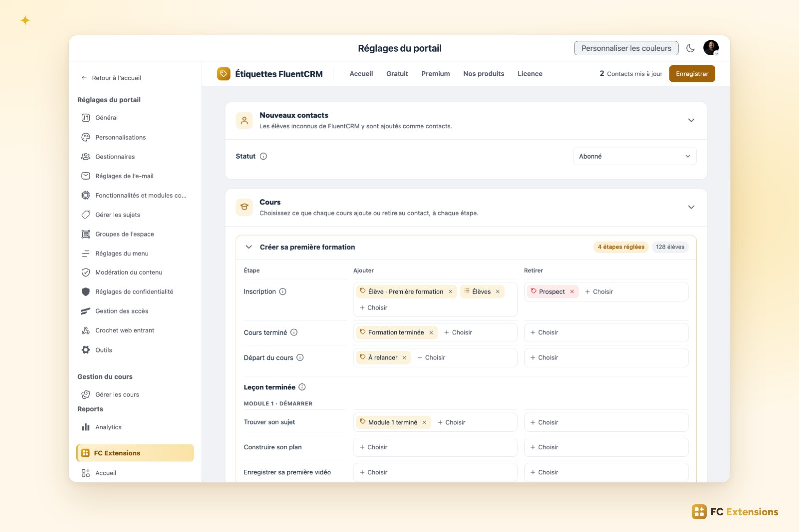Open Général settings icon in sidebar
The height and width of the screenshot is (532, 799).
coord(86,118)
